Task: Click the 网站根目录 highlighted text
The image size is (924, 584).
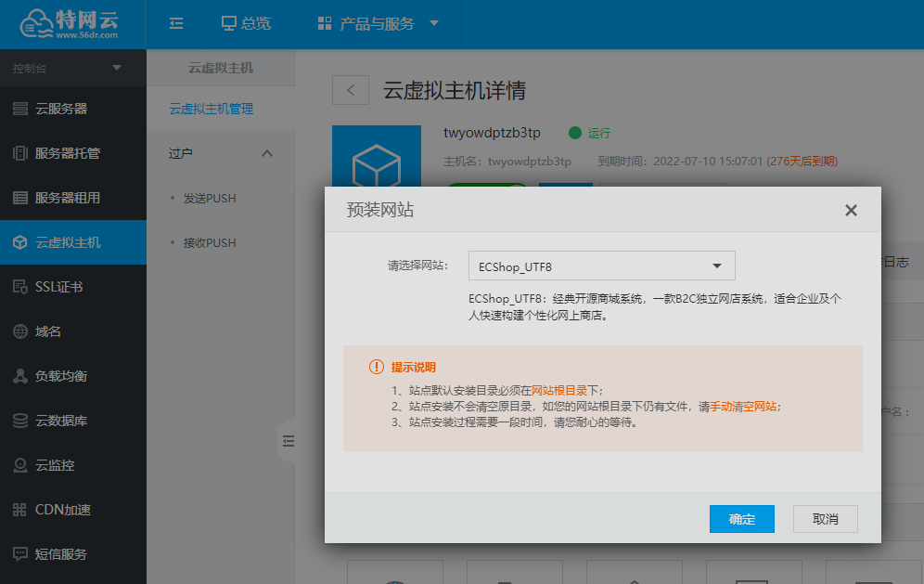Action: 559,391
